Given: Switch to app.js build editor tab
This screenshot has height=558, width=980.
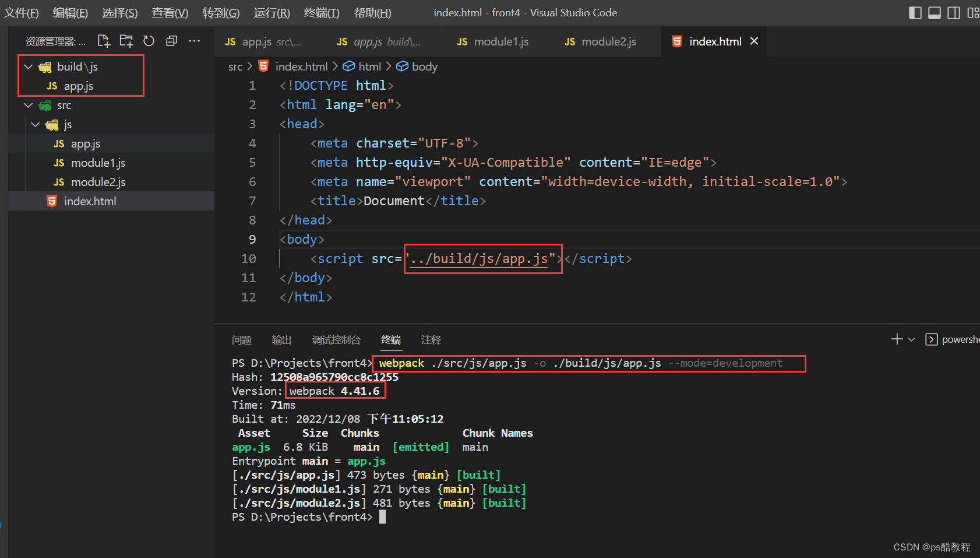Looking at the screenshot, I should 386,41.
